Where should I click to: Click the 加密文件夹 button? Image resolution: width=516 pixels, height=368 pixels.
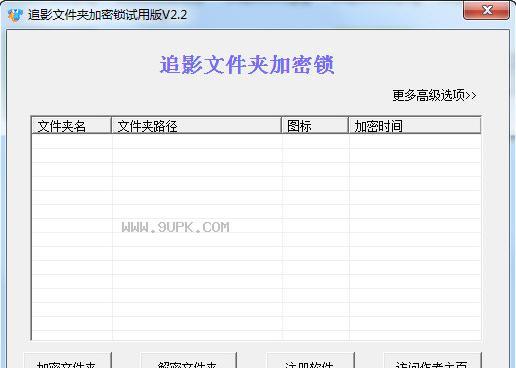pos(68,360)
